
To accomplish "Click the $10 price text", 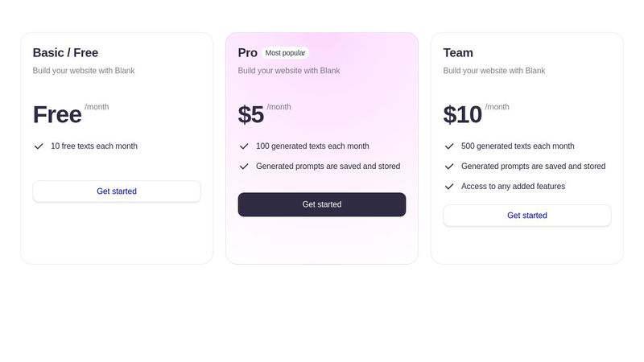I will pos(462,115).
